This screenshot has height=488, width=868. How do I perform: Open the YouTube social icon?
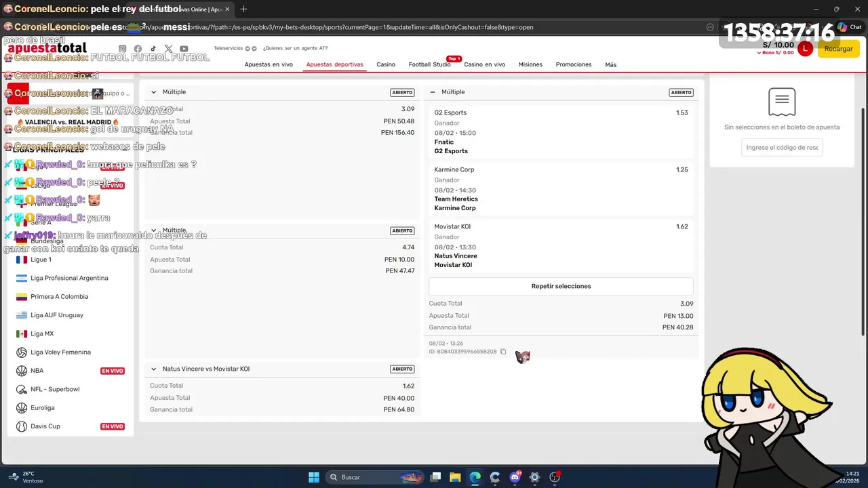click(x=184, y=49)
